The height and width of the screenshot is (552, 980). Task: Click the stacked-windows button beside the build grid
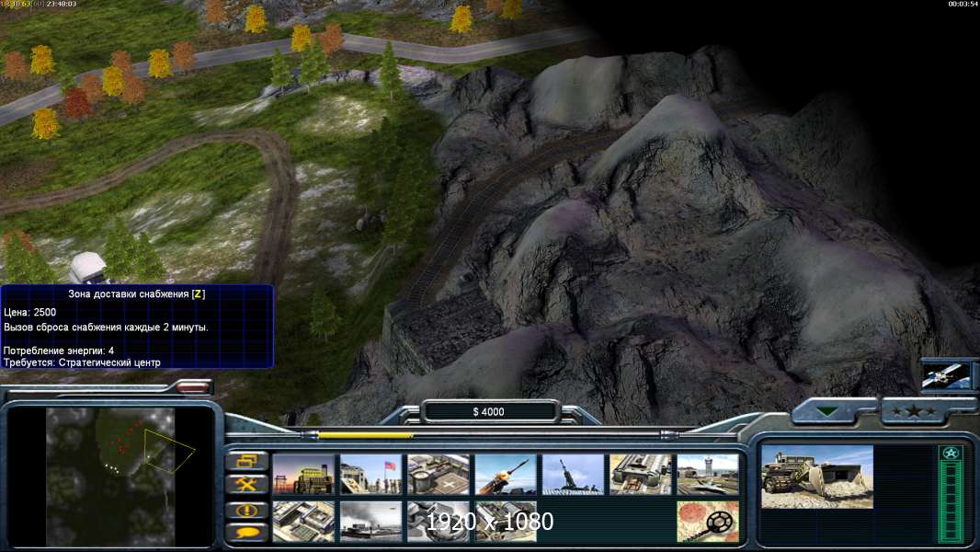[247, 461]
